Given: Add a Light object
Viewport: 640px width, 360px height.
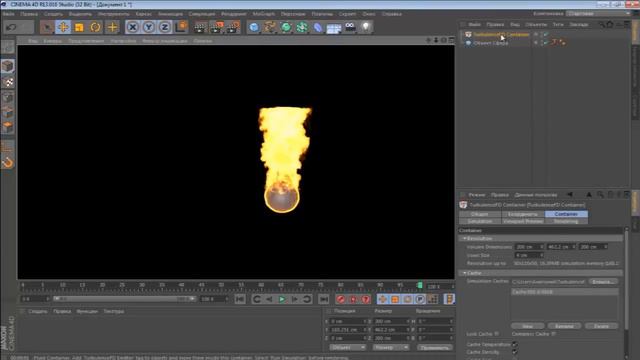Looking at the screenshot, I should pos(366,27).
